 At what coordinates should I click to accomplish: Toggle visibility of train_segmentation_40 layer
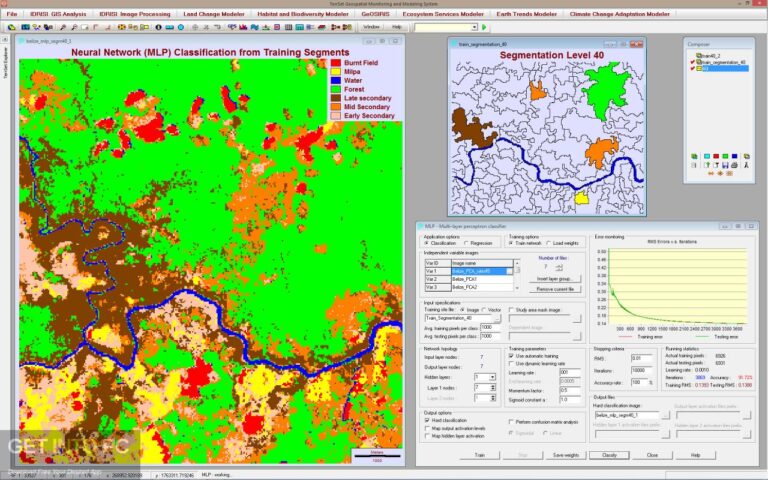692,62
